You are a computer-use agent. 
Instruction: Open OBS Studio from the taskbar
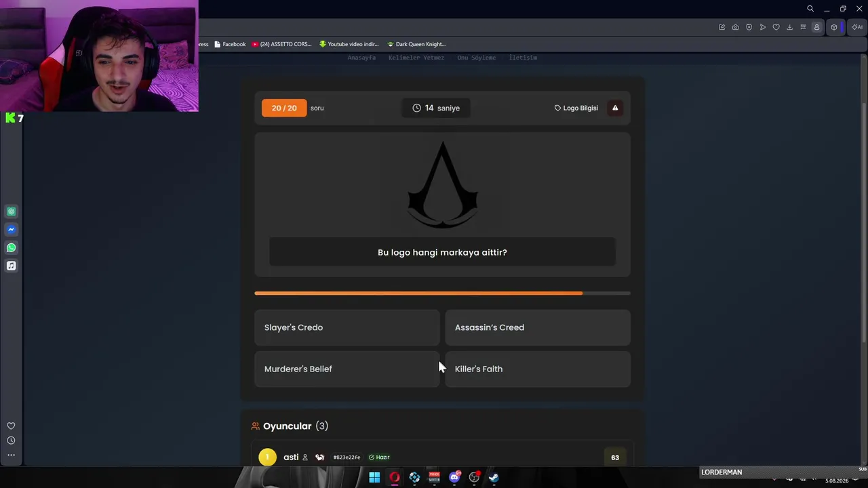(474, 477)
